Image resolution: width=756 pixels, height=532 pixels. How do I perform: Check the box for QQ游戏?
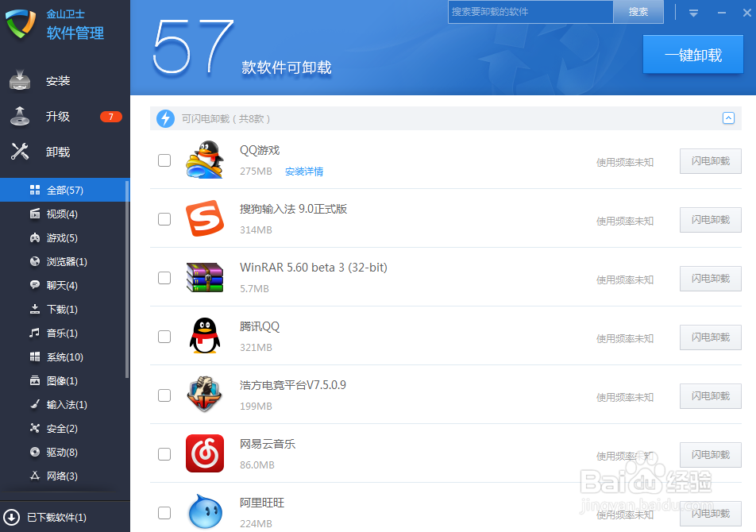coord(164,160)
